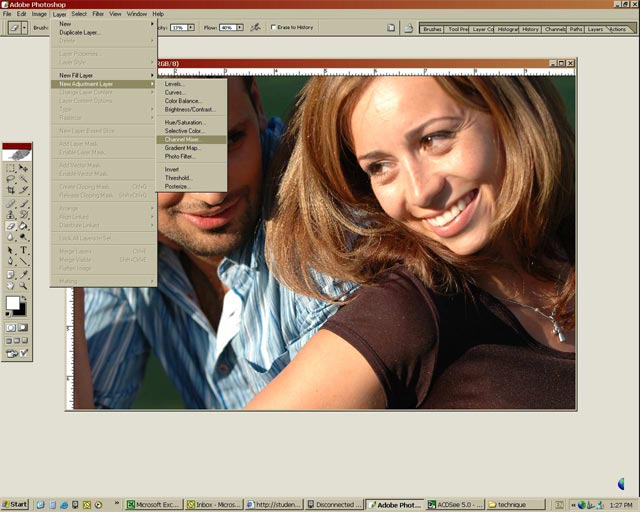Open the Flow slider dropdown arrow
The width and height of the screenshot is (640, 512).
(x=240, y=27)
